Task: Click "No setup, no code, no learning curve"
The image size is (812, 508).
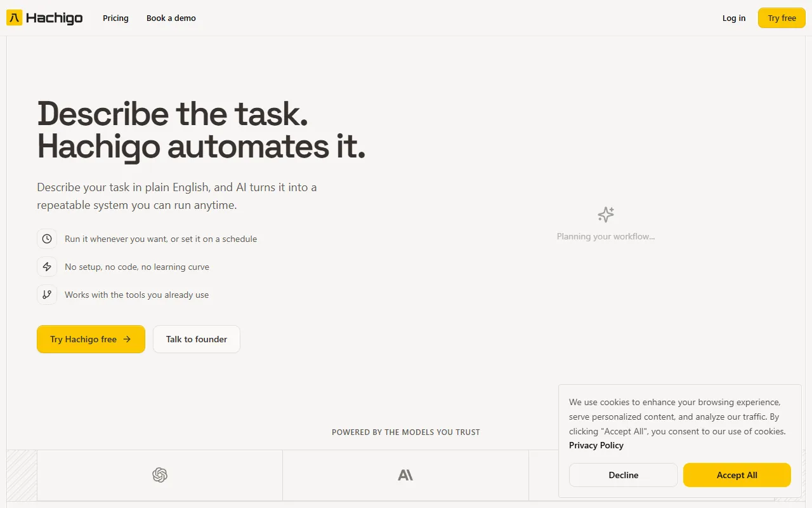Action: (137, 267)
